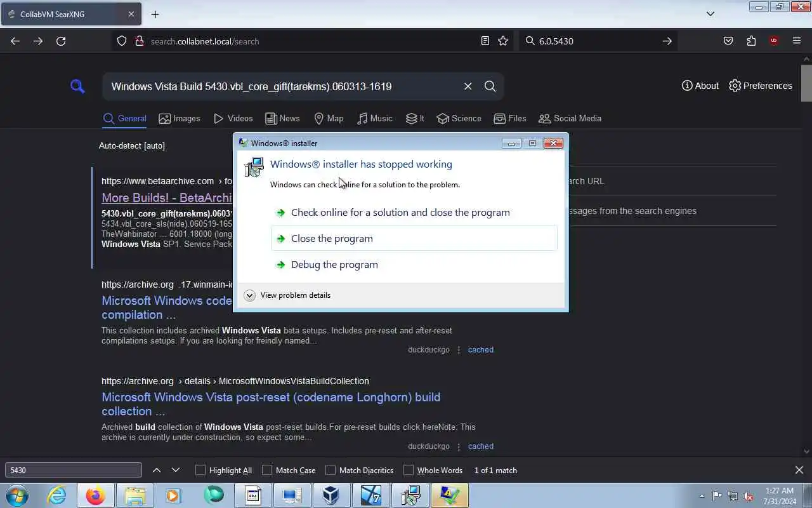Close the find bar
The width and height of the screenshot is (812, 508).
point(799,470)
